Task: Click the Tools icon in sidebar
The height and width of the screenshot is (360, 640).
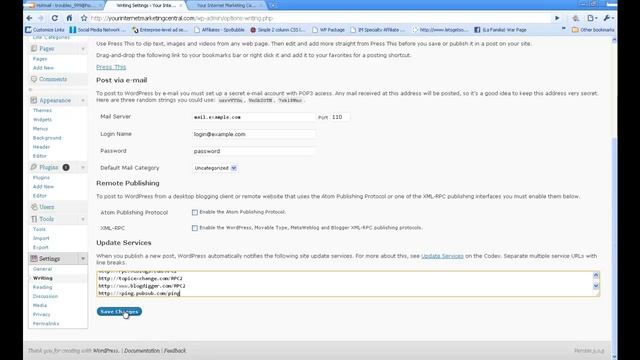Action: click(x=34, y=219)
